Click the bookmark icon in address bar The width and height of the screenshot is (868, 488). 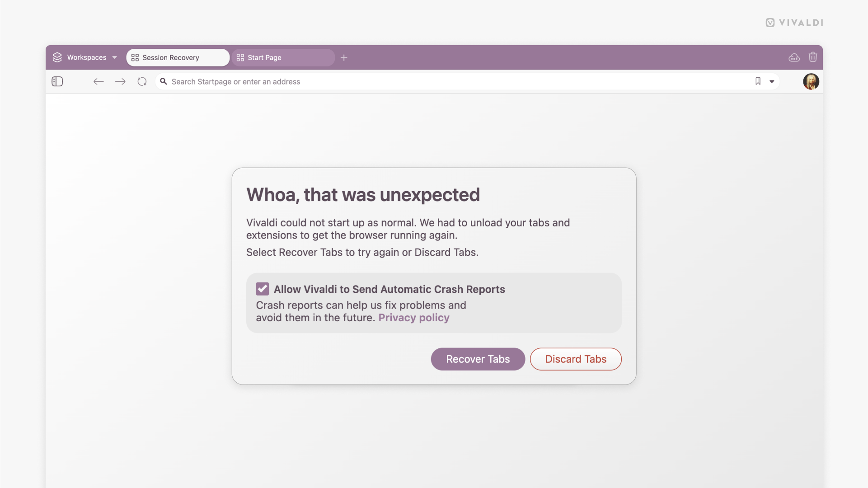pos(758,81)
